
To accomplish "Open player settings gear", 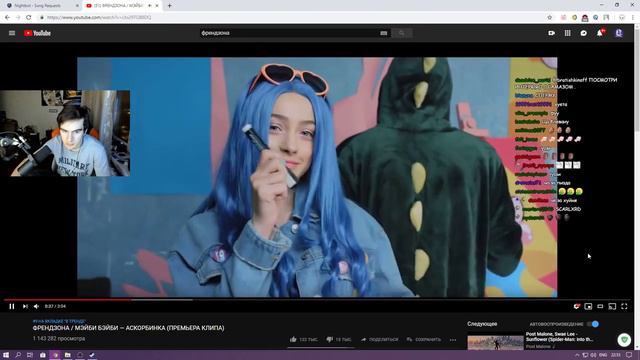I will point(577,306).
